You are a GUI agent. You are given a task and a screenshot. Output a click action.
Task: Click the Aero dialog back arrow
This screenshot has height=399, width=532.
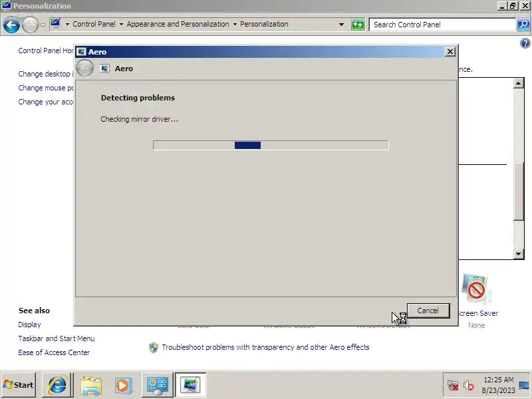pyautogui.click(x=84, y=68)
